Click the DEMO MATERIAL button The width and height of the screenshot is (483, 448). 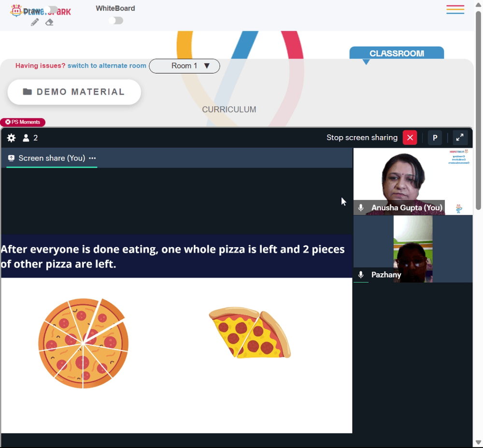coord(74,92)
